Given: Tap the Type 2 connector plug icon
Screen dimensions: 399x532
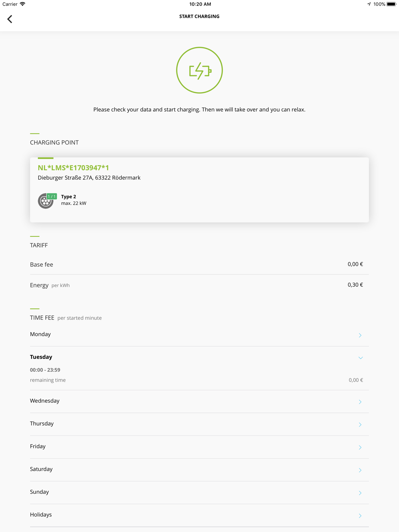Looking at the screenshot, I should [45, 202].
